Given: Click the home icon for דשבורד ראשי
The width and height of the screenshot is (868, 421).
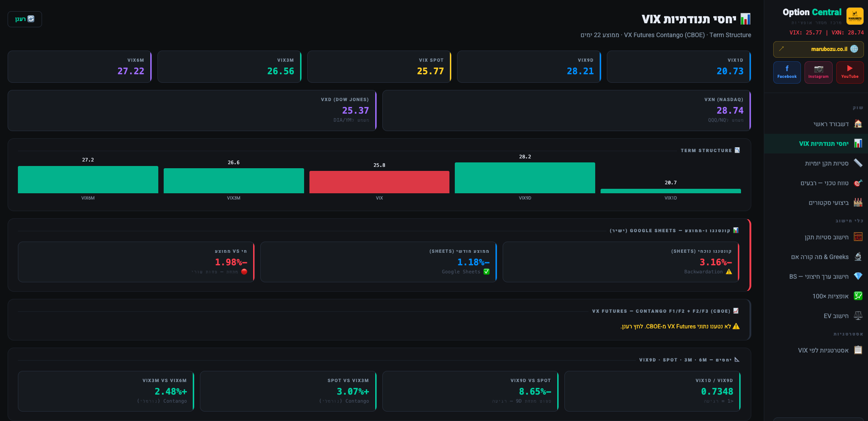Looking at the screenshot, I should 858,124.
